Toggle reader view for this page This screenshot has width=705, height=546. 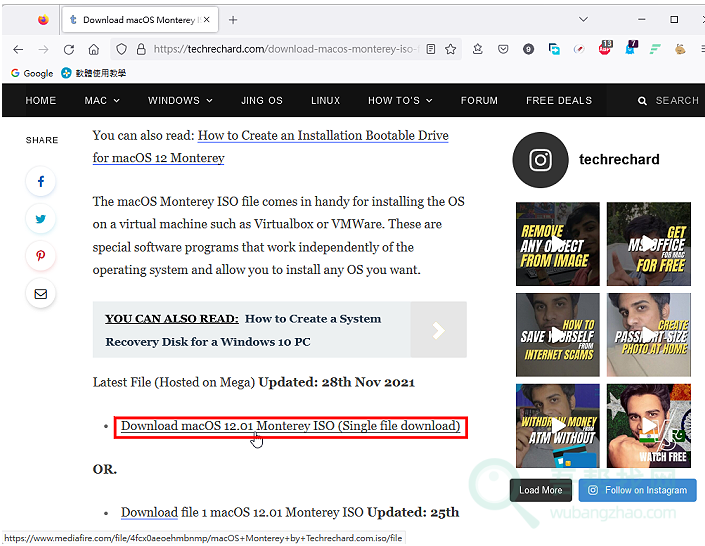(431, 49)
